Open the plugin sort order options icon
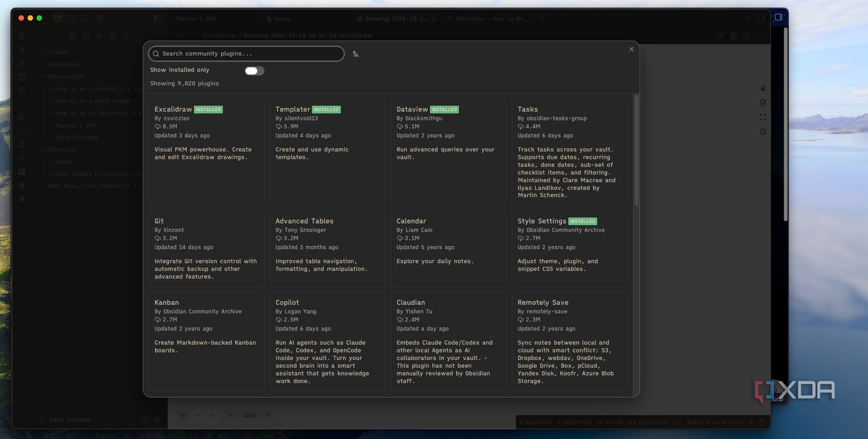 click(356, 54)
